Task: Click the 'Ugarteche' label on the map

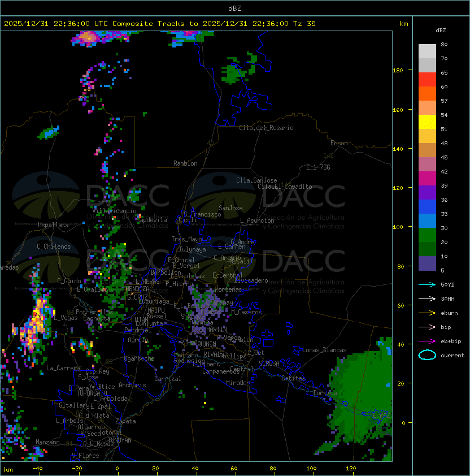Action: click(x=140, y=358)
